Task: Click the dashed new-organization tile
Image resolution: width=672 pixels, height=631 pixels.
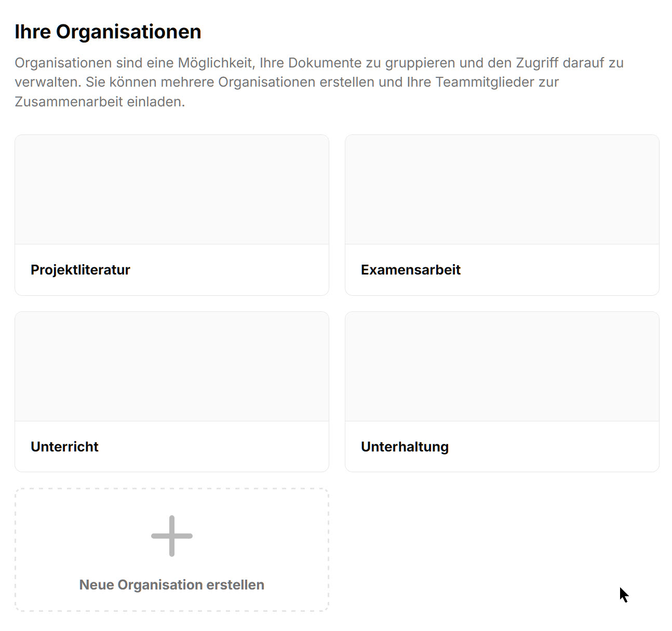Action: 172,550
